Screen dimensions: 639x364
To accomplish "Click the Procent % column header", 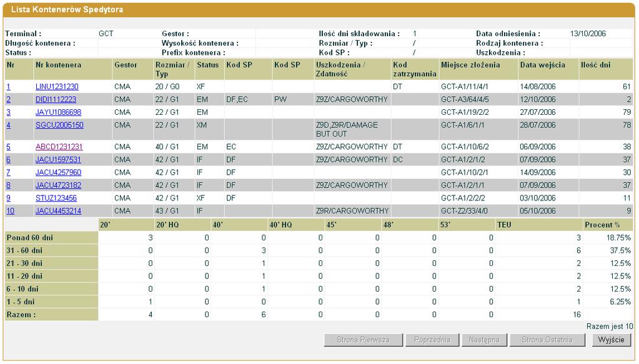I will (608, 225).
